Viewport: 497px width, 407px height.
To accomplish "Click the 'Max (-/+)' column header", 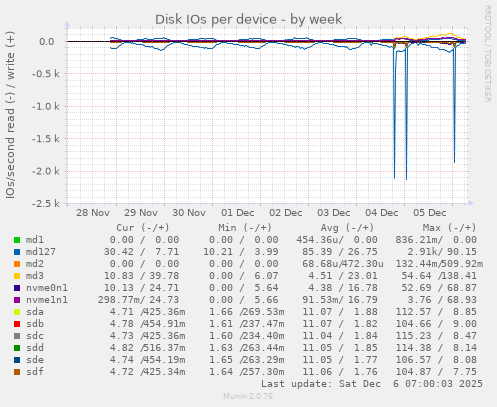I will (450, 228).
